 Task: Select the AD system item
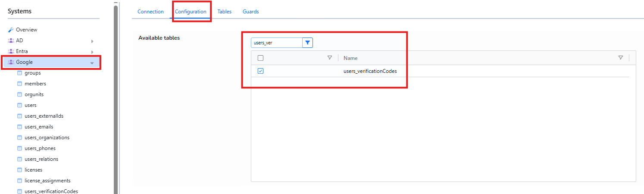[19, 41]
